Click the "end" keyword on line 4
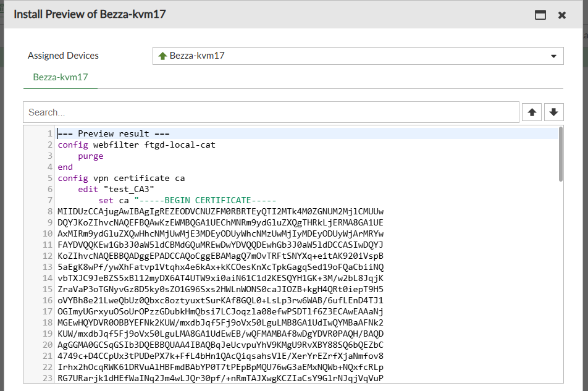 pos(65,167)
